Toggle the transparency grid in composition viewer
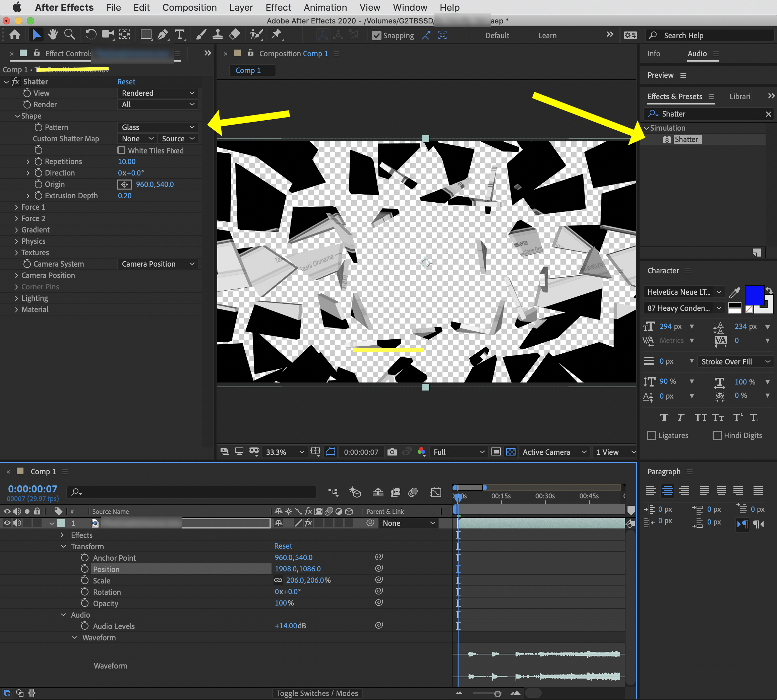The height and width of the screenshot is (700, 777). [x=511, y=452]
